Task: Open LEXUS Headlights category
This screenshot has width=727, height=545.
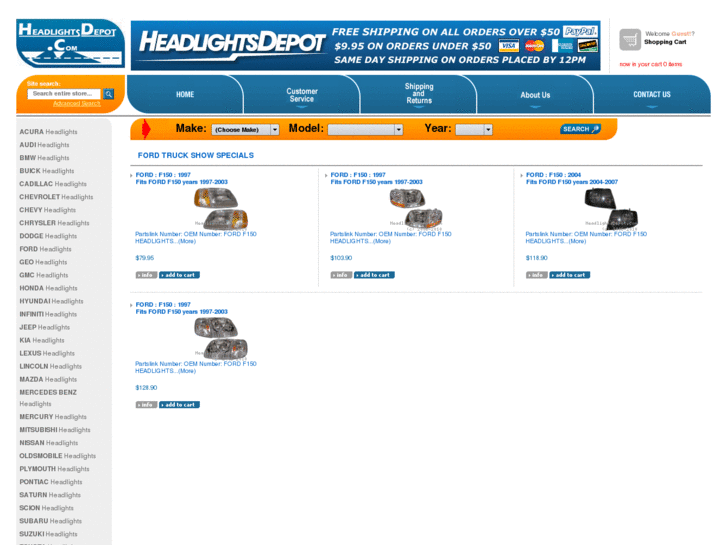Action: pyautogui.click(x=47, y=353)
